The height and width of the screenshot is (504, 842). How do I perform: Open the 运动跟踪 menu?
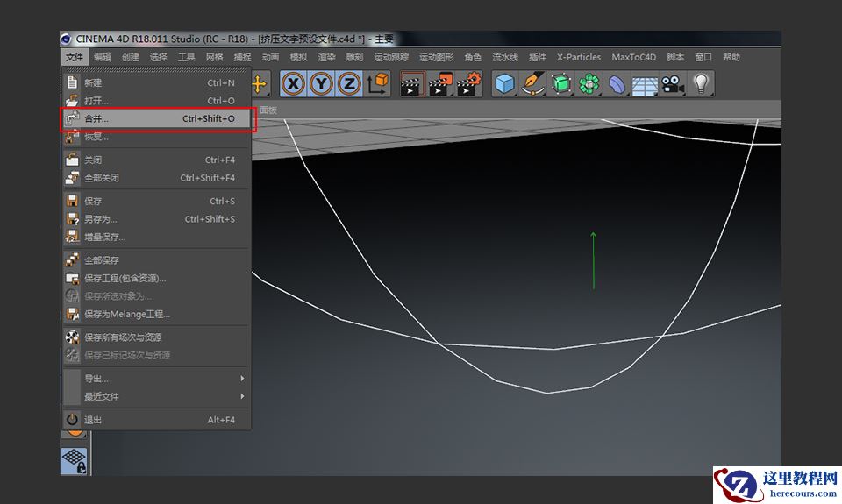coord(391,57)
